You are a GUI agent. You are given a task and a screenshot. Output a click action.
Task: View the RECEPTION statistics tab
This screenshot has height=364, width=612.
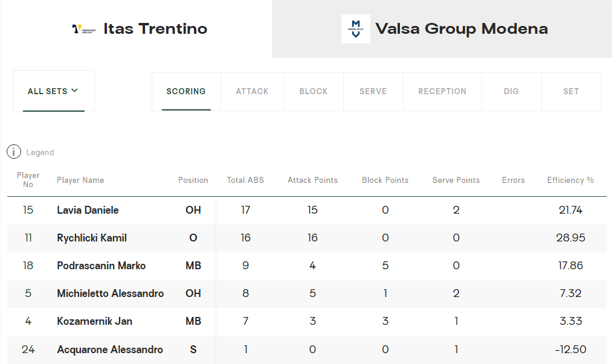[442, 91]
